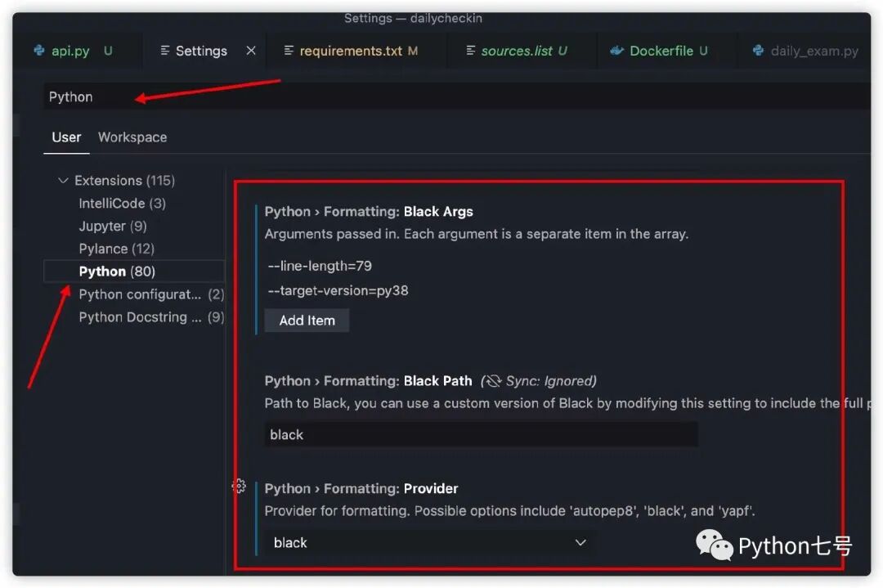
Task: Select Pylance in extensions list
Action: [x=117, y=249]
